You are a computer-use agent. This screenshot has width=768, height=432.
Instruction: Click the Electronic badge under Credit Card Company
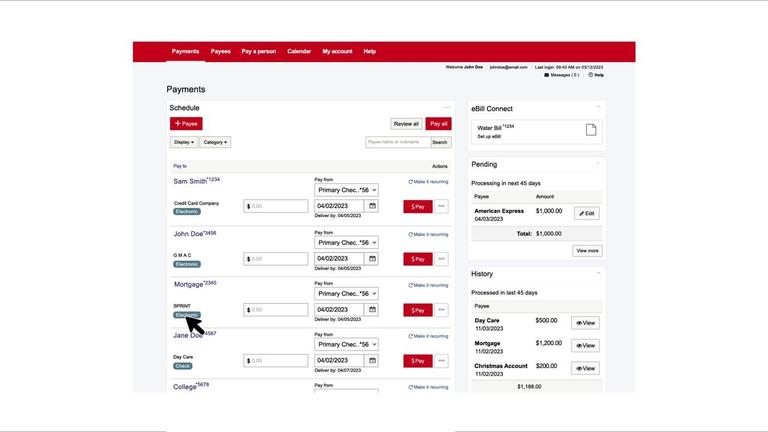pyautogui.click(x=187, y=212)
